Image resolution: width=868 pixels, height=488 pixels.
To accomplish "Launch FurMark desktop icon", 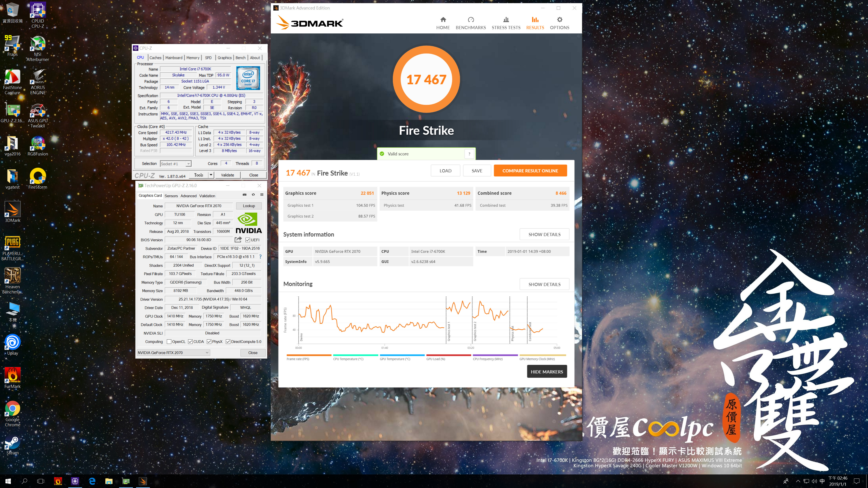I will click(12, 378).
